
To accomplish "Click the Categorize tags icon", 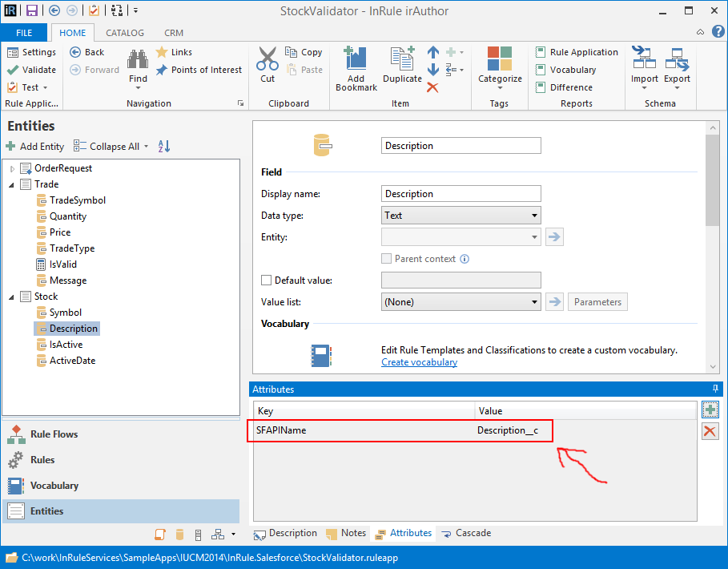I will click(500, 60).
